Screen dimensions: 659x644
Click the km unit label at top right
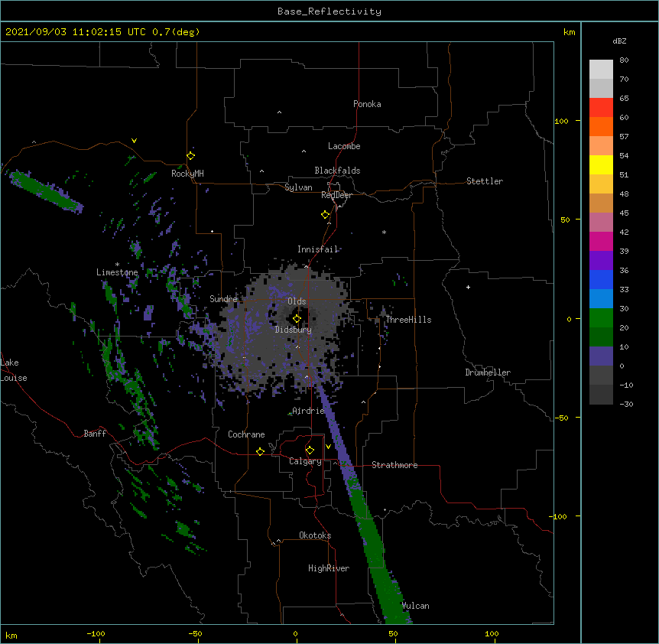569,32
